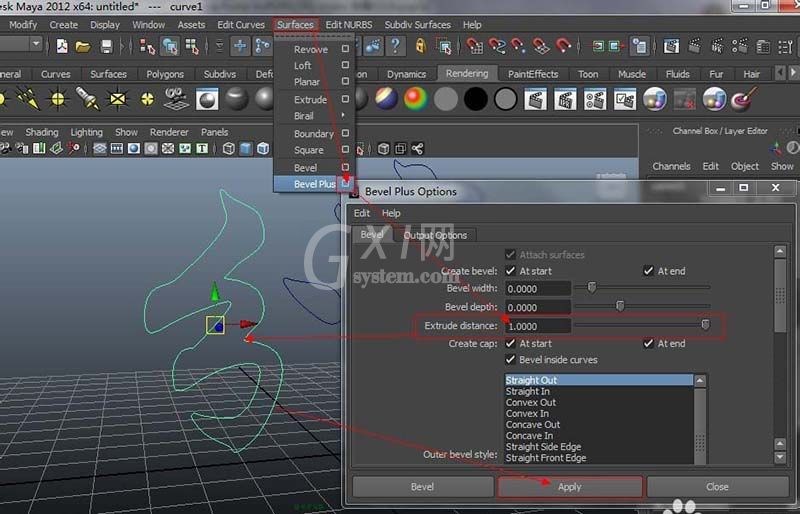Viewport: 800px width, 514px height.
Task: Click the Close button in Bevel Plus Options
Action: point(717,487)
